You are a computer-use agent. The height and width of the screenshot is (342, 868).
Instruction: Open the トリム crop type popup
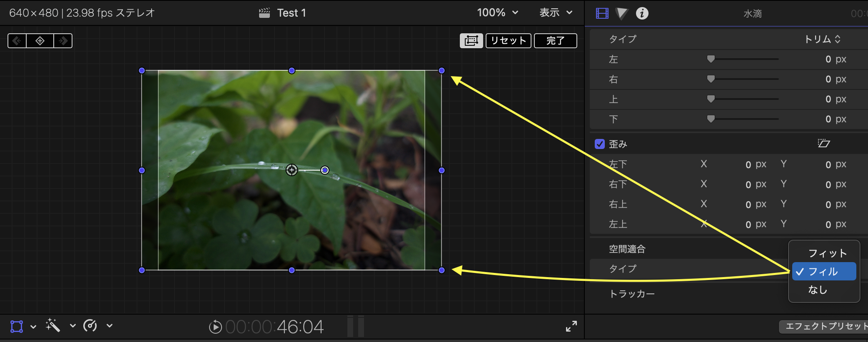tap(823, 39)
